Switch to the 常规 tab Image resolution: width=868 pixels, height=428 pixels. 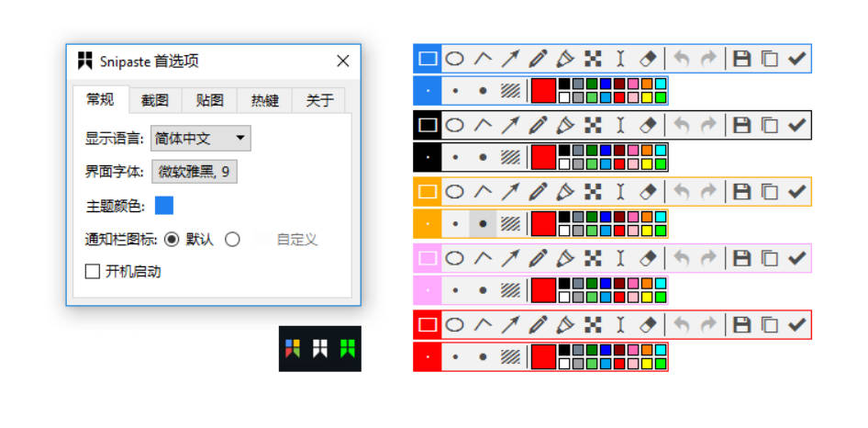click(100, 100)
